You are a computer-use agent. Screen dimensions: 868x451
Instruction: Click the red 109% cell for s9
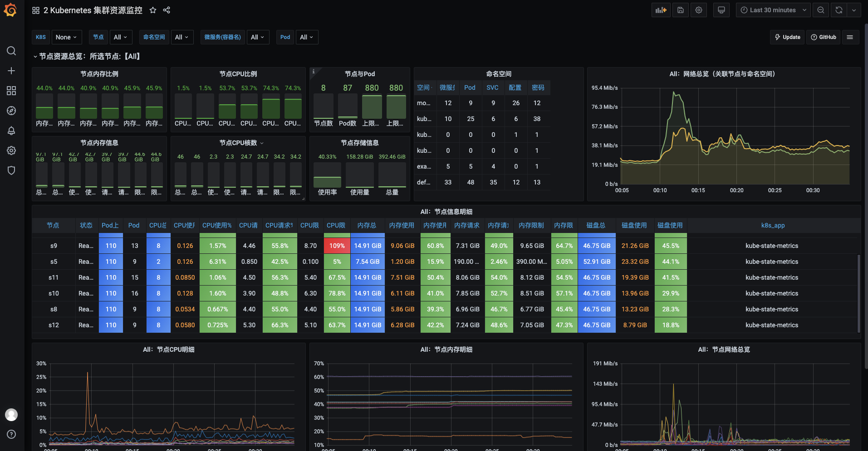pyautogui.click(x=337, y=246)
